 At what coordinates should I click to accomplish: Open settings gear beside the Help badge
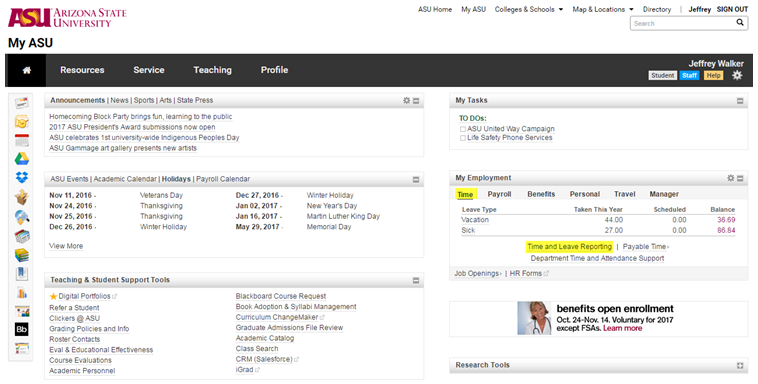[x=737, y=75]
